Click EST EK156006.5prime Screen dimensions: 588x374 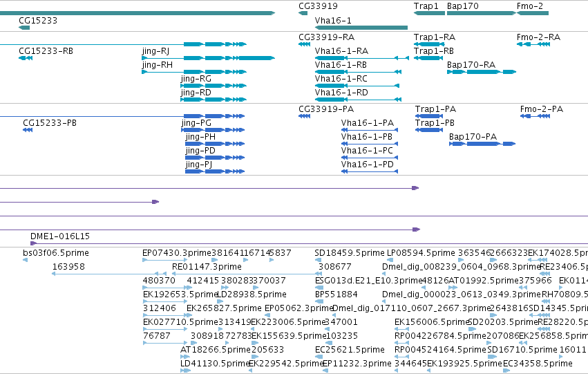401,329
